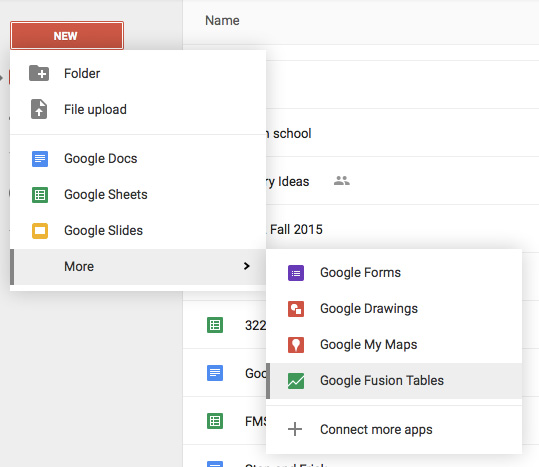This screenshot has height=467, width=539.
Task: Click the Name column header
Action: click(x=222, y=21)
